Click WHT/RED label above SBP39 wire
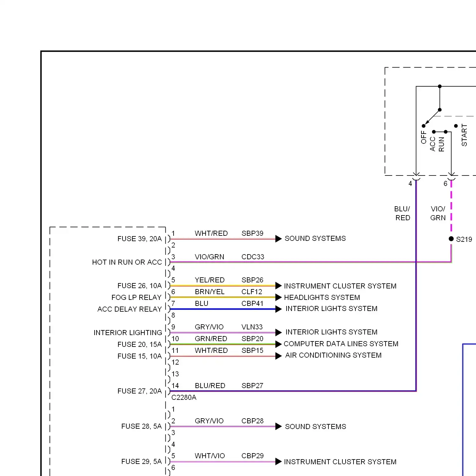The height and width of the screenshot is (476, 476). click(211, 233)
